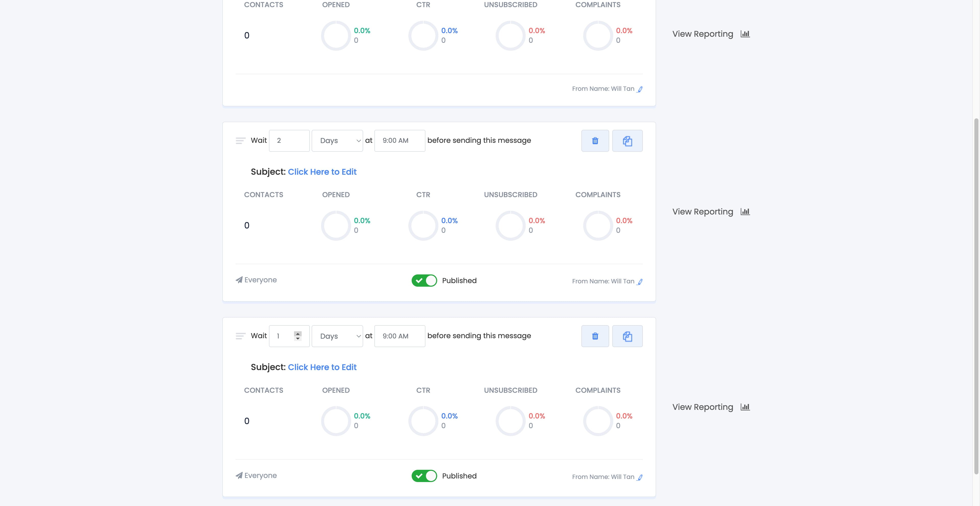Open Days dropdown in 2-day wait message

coord(337,141)
